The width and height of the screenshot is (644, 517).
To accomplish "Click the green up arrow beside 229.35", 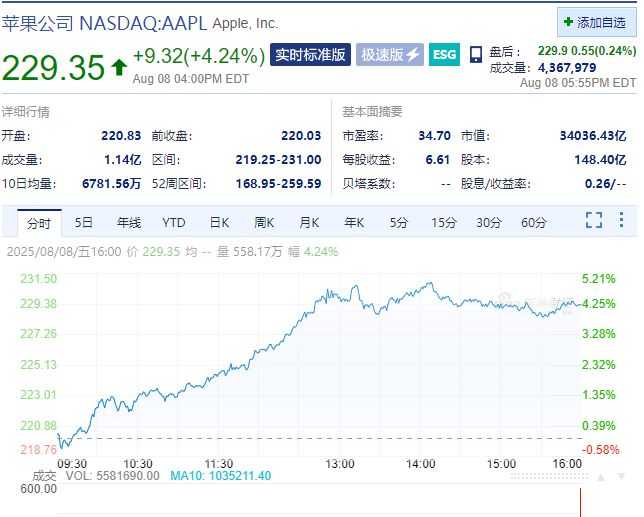I will point(119,67).
